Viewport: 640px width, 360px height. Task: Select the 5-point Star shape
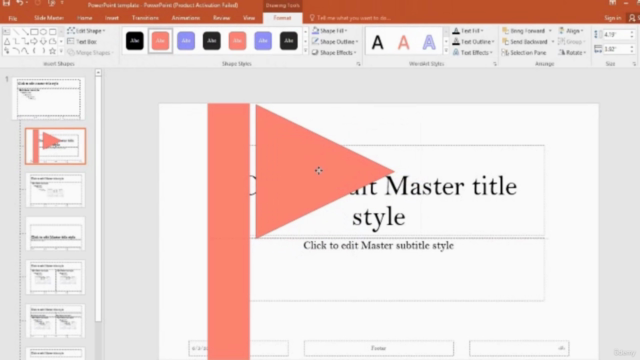point(52,51)
